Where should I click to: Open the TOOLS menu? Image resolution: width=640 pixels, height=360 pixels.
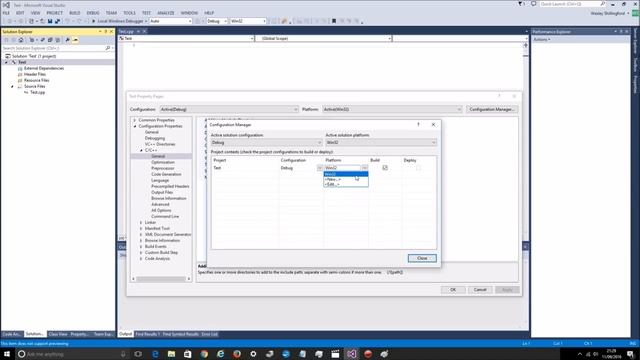tap(129, 13)
